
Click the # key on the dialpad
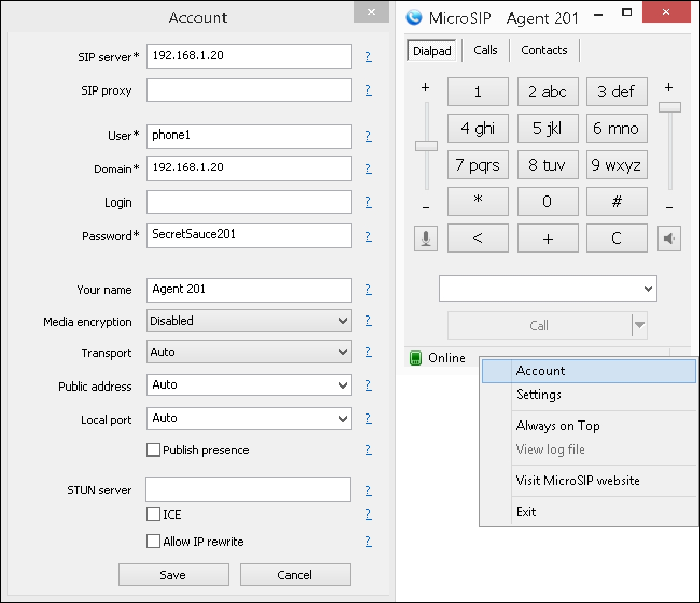617,201
